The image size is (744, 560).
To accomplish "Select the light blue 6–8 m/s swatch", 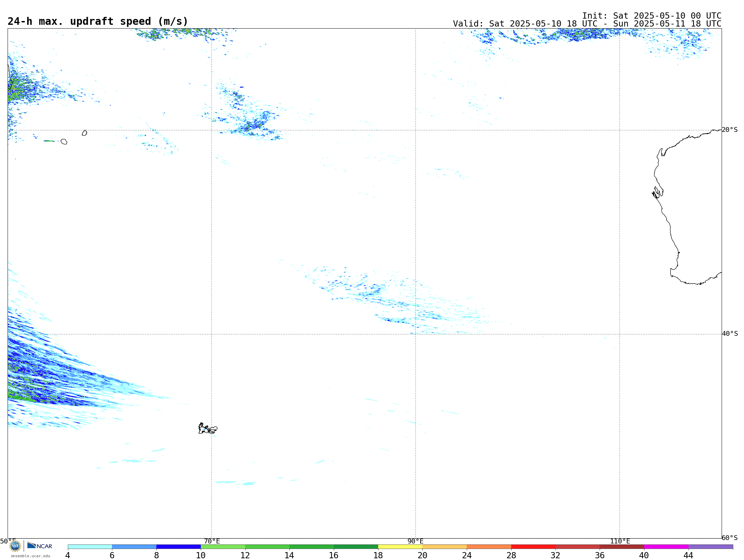I will pyautogui.click(x=134, y=547).
